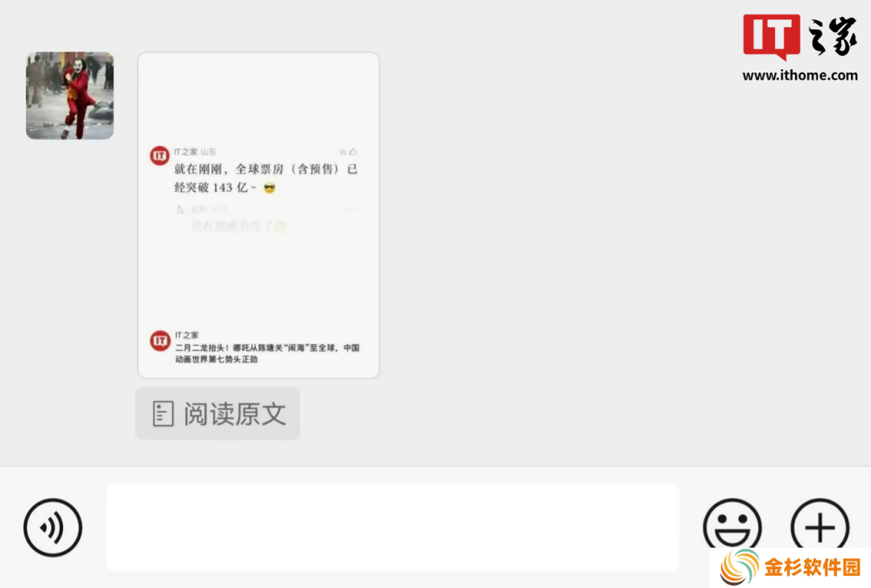Click the sunglasses emoji in the comment
The height and width of the screenshot is (588, 871).
(x=269, y=188)
